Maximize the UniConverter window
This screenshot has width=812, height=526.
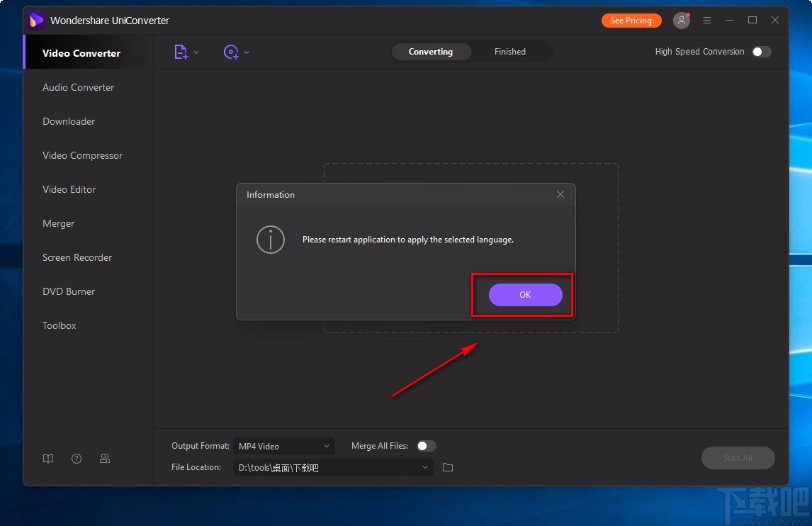pos(752,21)
